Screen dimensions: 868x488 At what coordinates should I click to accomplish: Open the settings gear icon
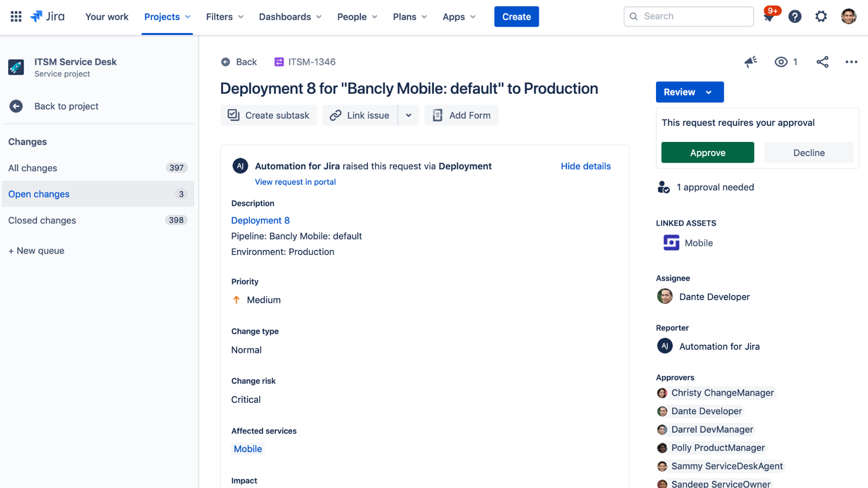(x=821, y=17)
